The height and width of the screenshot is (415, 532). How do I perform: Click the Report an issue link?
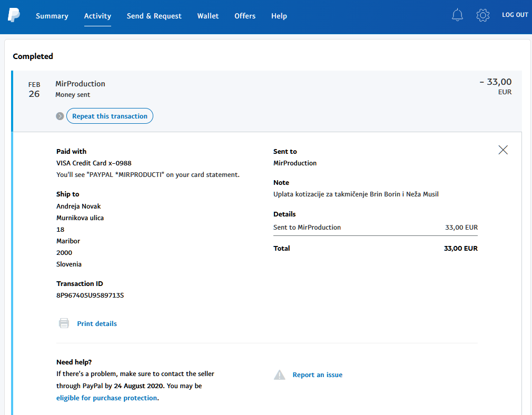[317, 375]
